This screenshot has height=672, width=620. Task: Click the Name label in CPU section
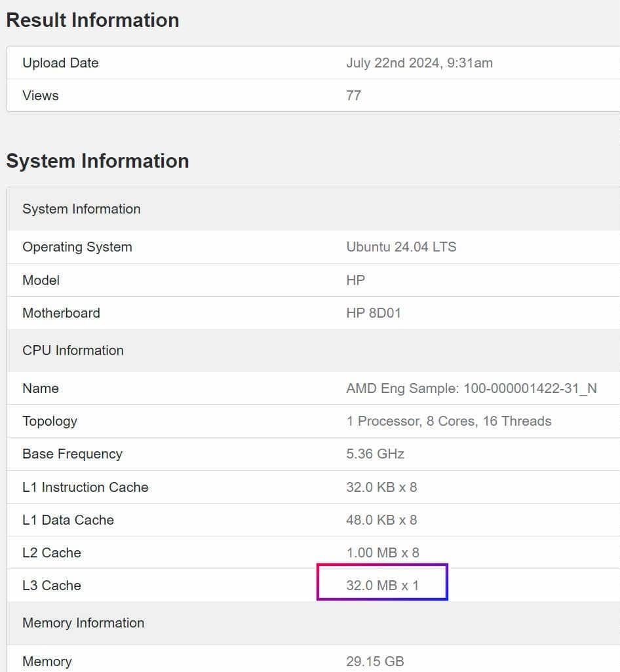point(40,388)
